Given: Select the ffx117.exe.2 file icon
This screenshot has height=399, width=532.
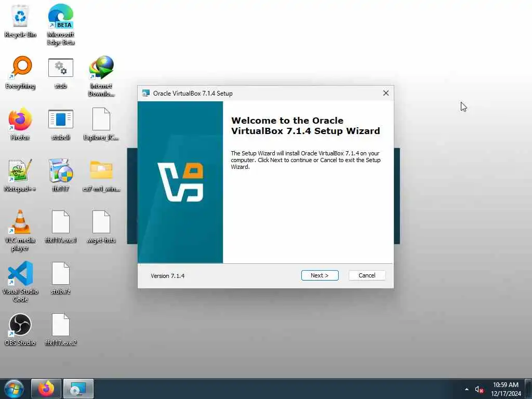Looking at the screenshot, I should pyautogui.click(x=61, y=330).
